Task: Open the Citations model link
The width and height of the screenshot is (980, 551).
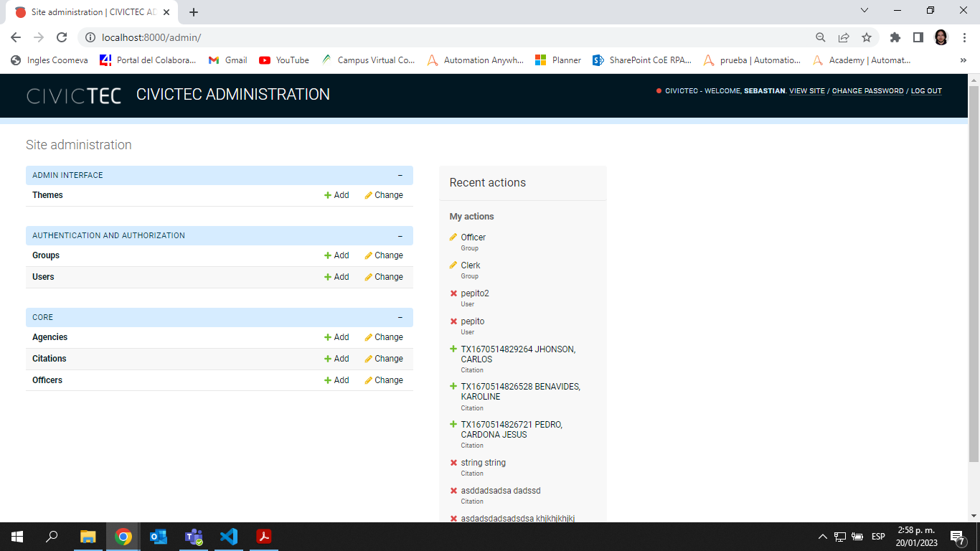Action: coord(49,359)
